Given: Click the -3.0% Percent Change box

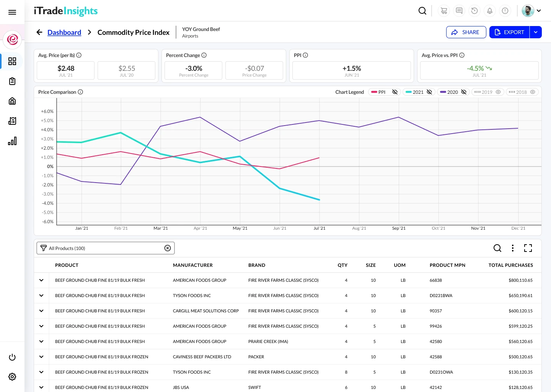Looking at the screenshot, I should (194, 70).
